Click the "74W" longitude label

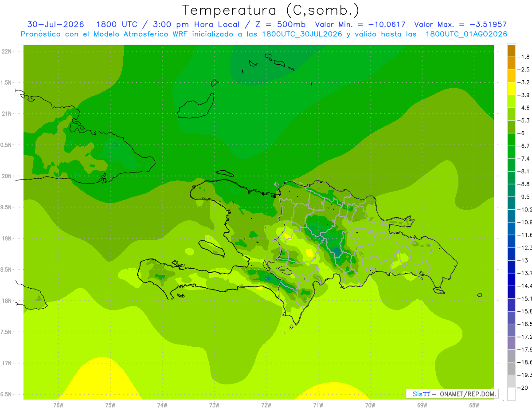(162, 405)
